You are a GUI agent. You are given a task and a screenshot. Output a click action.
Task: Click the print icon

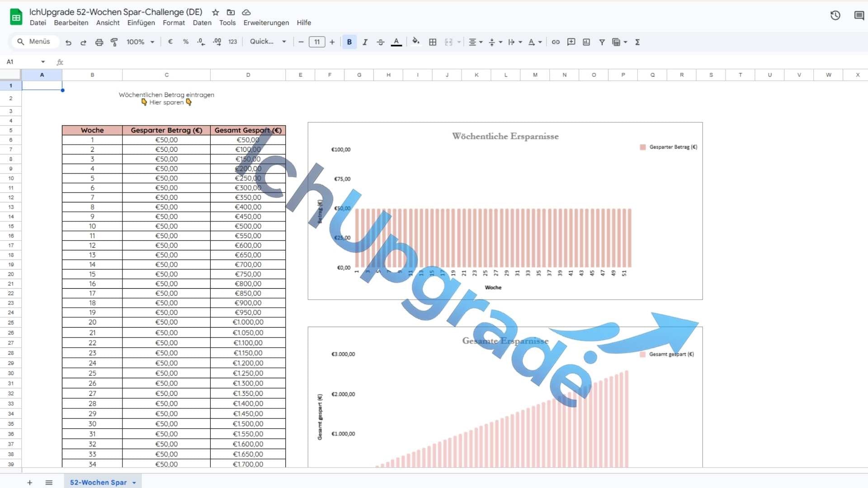(x=99, y=42)
